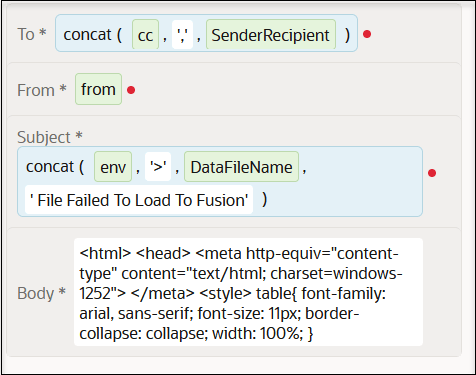Click the red dot beside the From field
476x375 pixels.
click(x=131, y=90)
